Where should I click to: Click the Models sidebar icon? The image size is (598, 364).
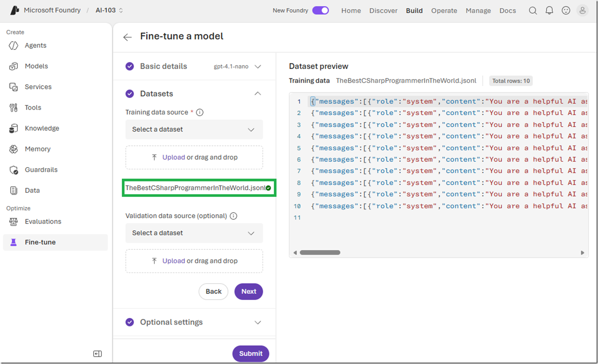14,66
